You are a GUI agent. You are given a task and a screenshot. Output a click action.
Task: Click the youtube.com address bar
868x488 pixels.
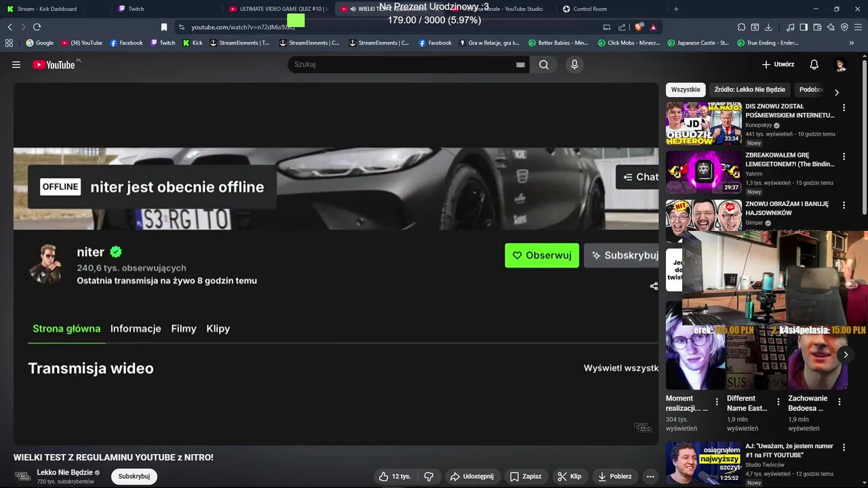[390, 27]
